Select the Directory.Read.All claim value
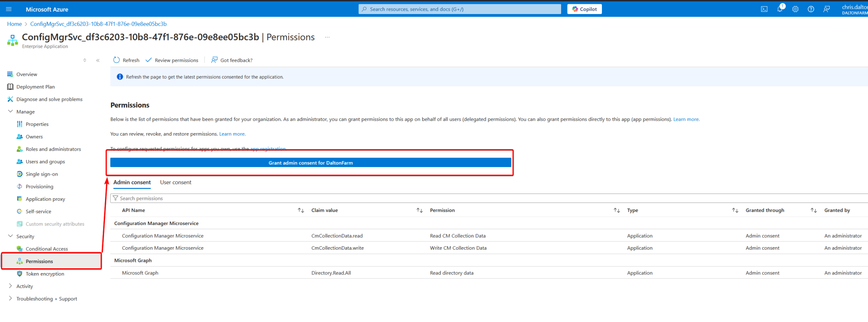The width and height of the screenshot is (868, 322). click(x=331, y=273)
